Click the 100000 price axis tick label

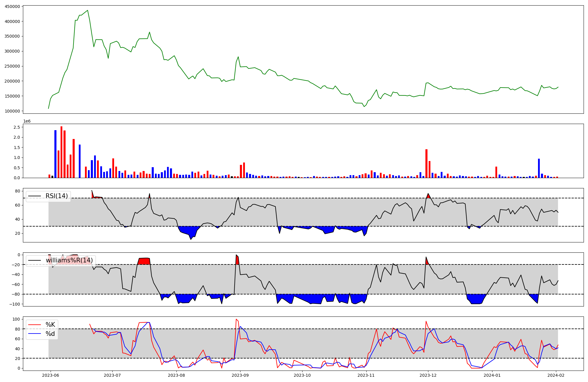[x=12, y=111]
